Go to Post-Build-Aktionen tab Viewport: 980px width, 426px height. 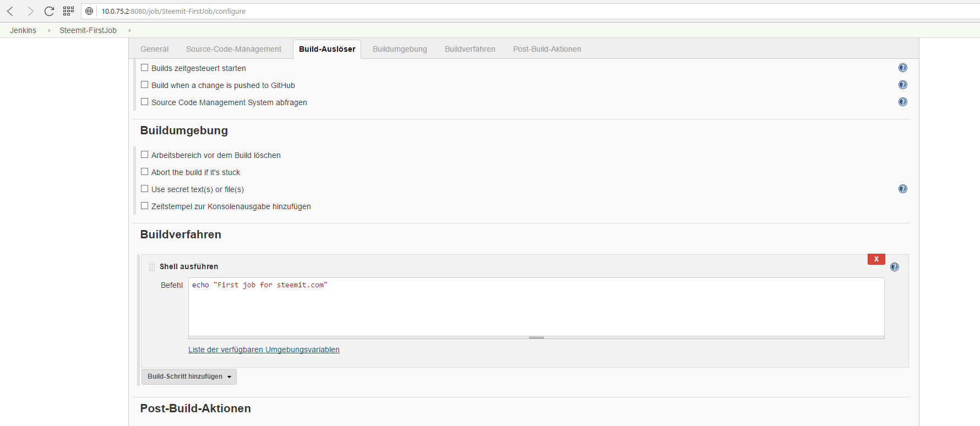(x=547, y=49)
